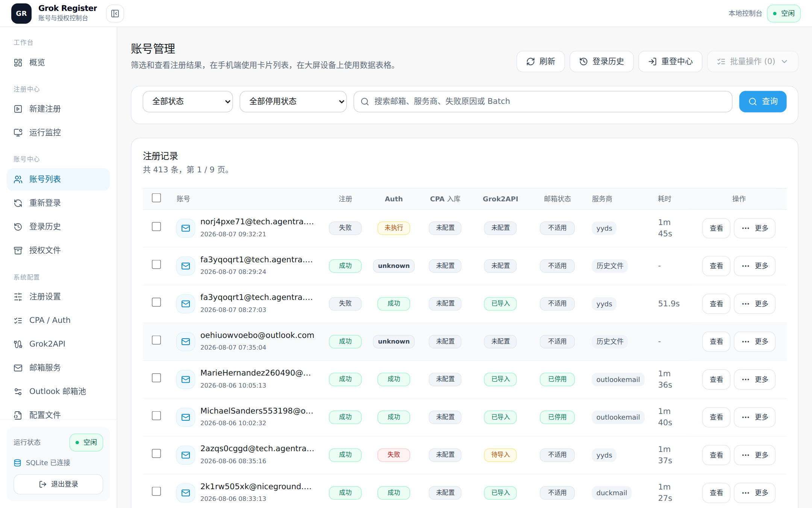Click the 空闲 status badge at top right
812x508 pixels.
tap(784, 14)
